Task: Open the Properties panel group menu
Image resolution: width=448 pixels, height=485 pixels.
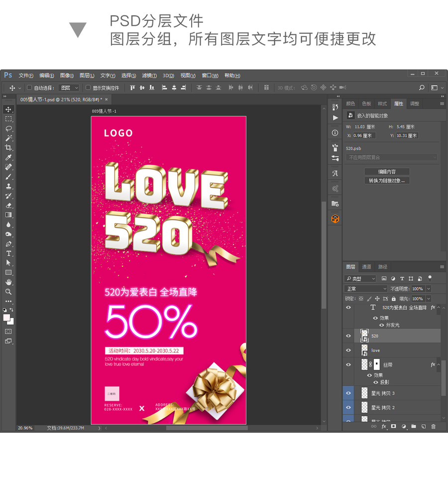Action: click(x=442, y=104)
